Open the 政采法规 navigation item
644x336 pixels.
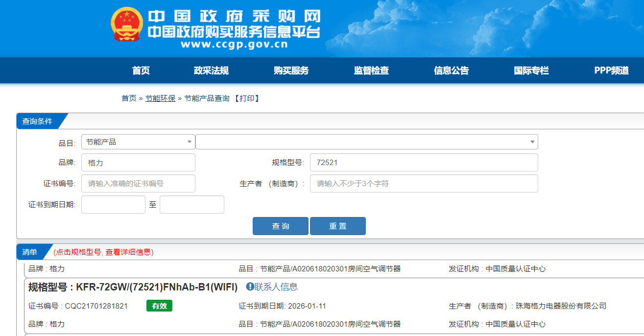(x=211, y=71)
